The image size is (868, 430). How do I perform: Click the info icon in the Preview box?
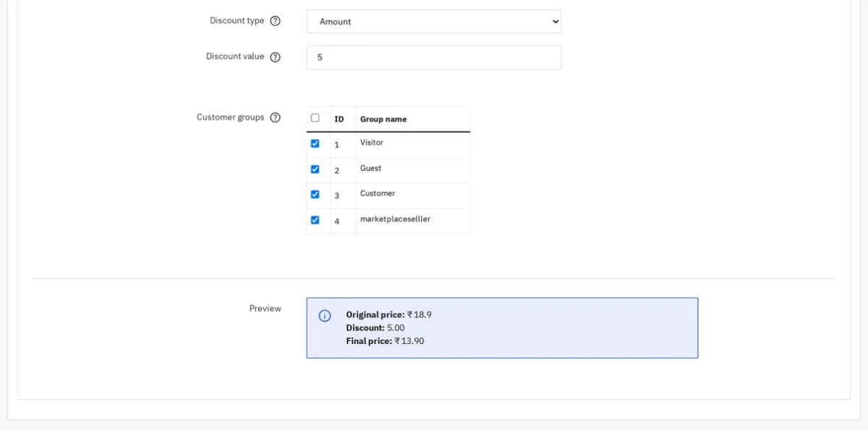pyautogui.click(x=325, y=316)
